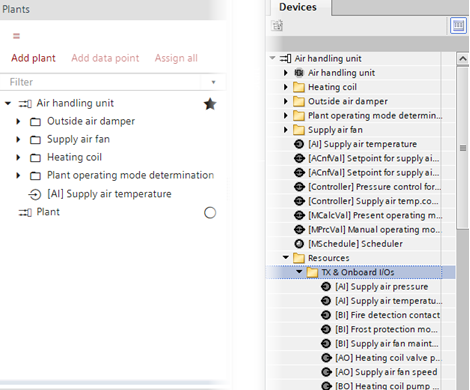Click the [MSchedule] Scheduler icon
Viewport: 470px width, 390px height.
(299, 244)
